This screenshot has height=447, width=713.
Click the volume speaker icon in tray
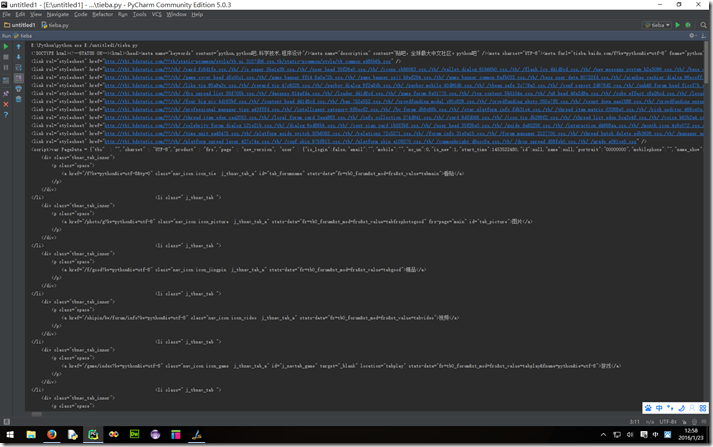[x=630, y=435]
